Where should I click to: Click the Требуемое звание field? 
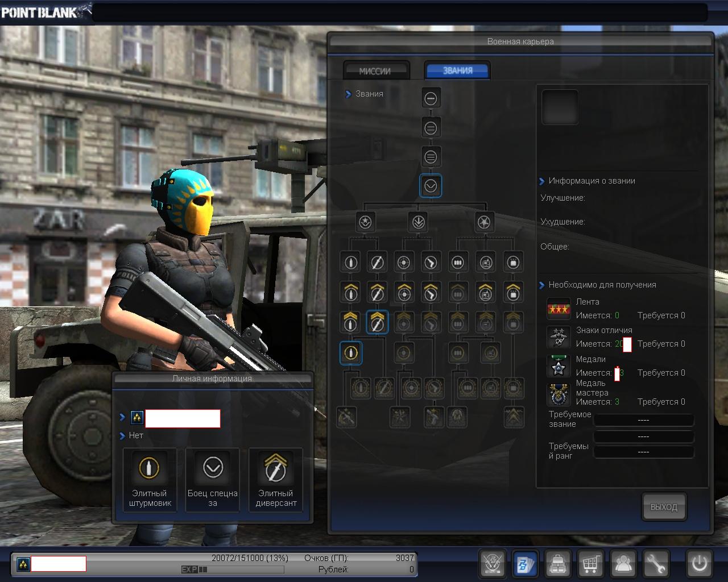[643, 420]
